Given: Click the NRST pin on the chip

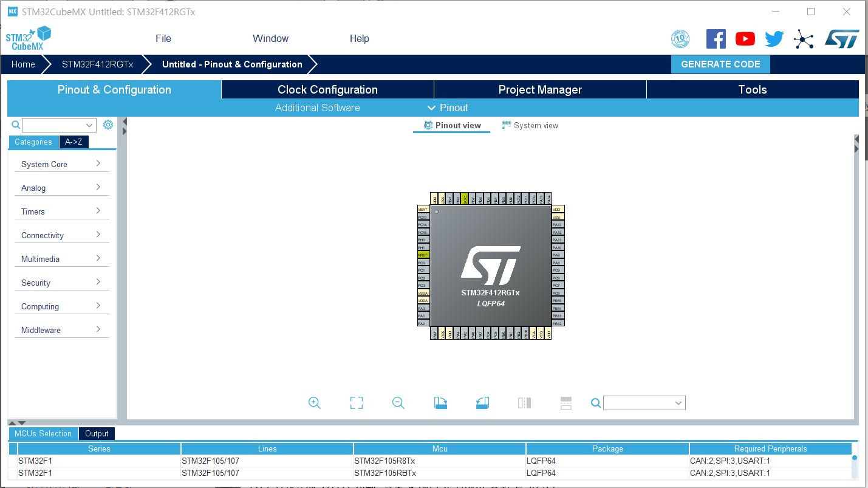Looking at the screenshot, I should (x=423, y=255).
